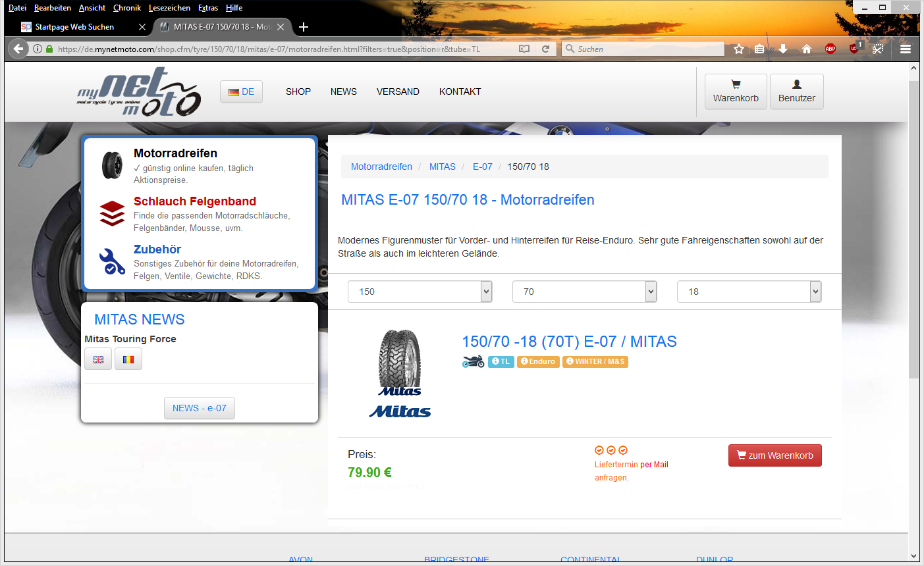Open the Lesezeichen menu
This screenshot has height=566, width=924.
(169, 8)
